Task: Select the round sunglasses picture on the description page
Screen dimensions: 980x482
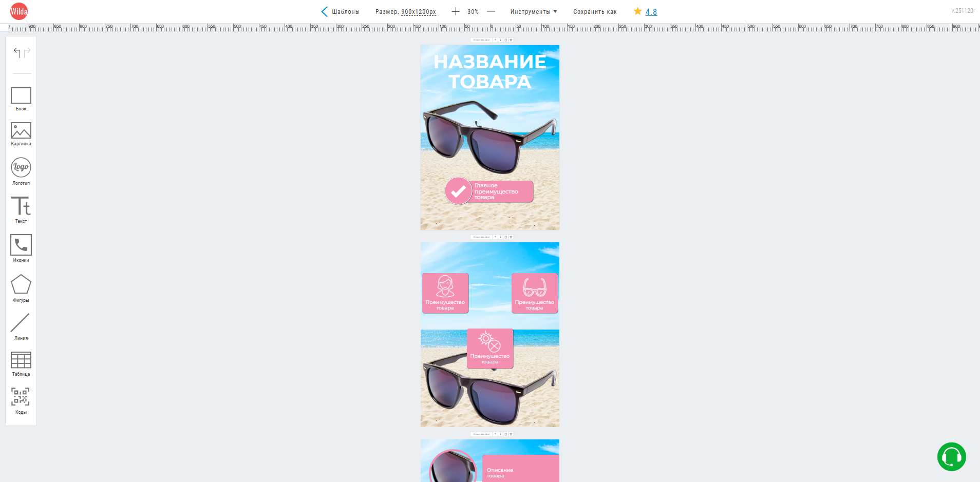Action: (454, 467)
